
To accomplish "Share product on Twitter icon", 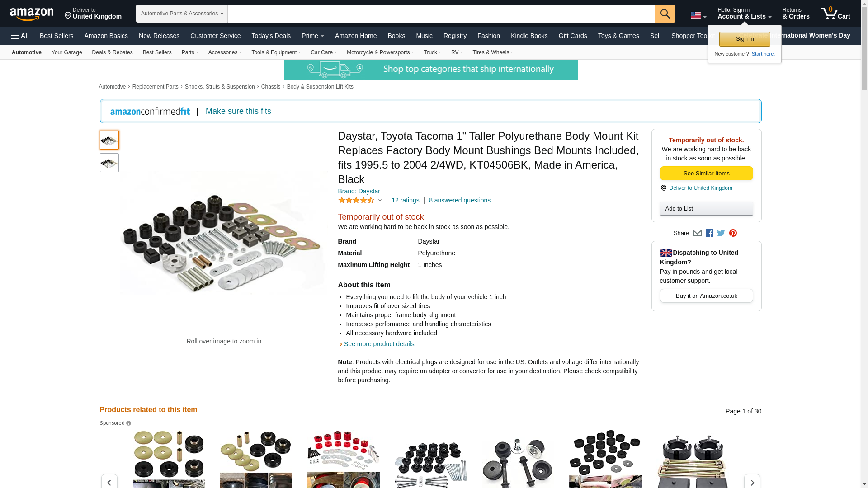I will pyautogui.click(x=721, y=233).
